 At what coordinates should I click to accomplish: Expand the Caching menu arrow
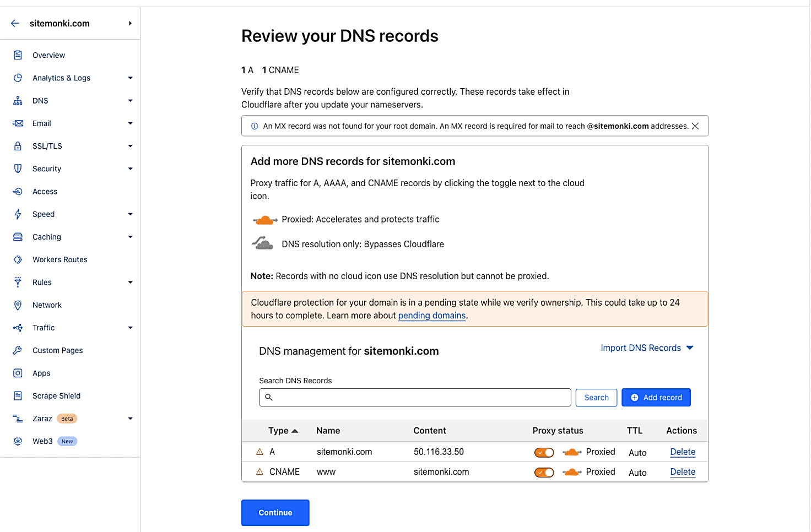tap(131, 237)
